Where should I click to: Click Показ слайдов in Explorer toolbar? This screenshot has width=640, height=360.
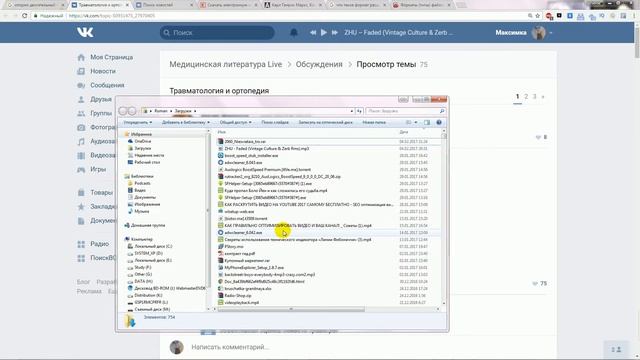pos(275,122)
